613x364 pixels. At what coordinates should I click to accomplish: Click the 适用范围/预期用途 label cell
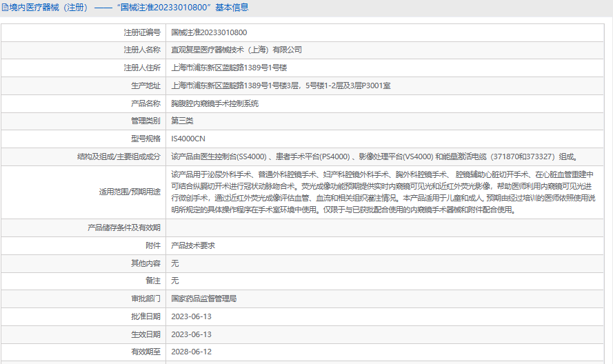click(83, 192)
